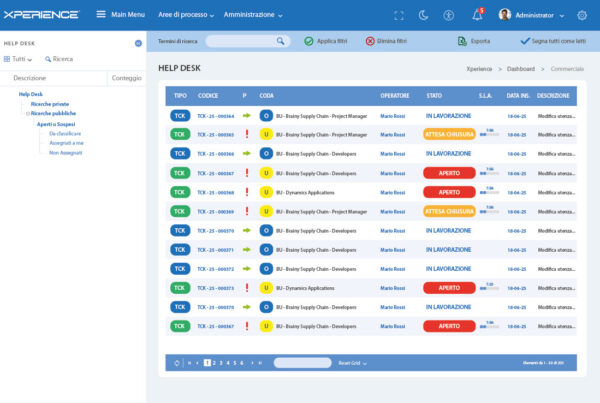Collapse the Help Desk side panel
Screen dimensions: 600x403
pos(138,43)
